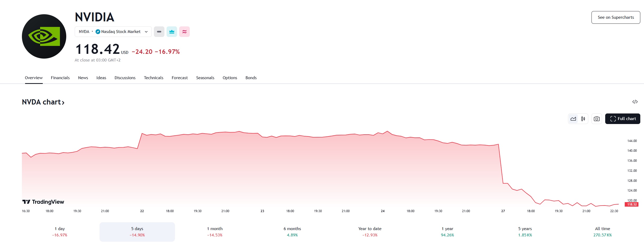This screenshot has width=644, height=252.
Task: Select the 6 months range
Action: (x=292, y=232)
